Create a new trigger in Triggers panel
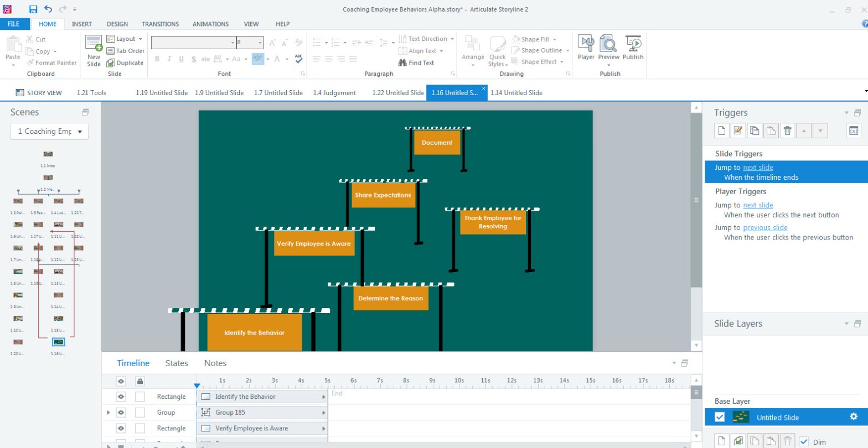868x448 pixels. pyautogui.click(x=721, y=131)
